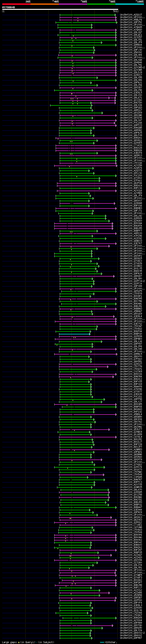Screen dimensions: 146x644
Task: Select hit label UniRef100_Q9SSR7
Action: click(x=131, y=88)
